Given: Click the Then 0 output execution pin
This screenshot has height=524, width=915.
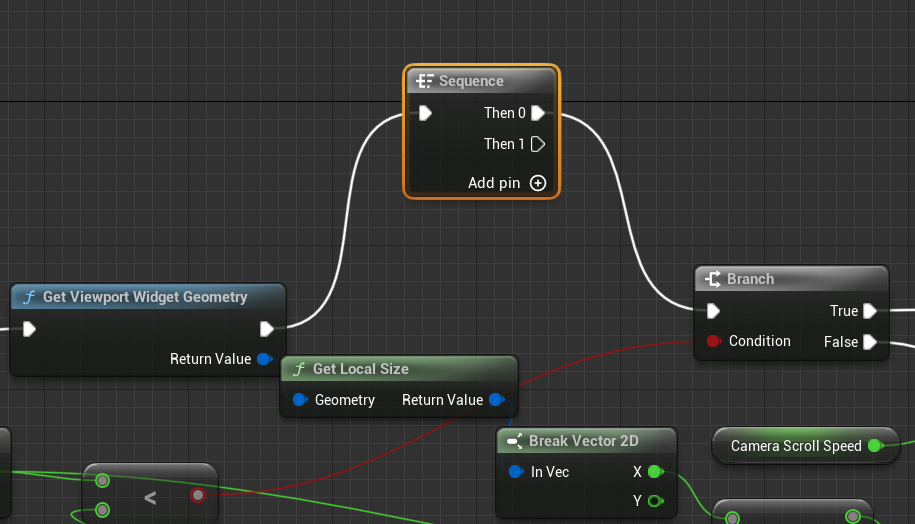Looking at the screenshot, I should pos(538,113).
